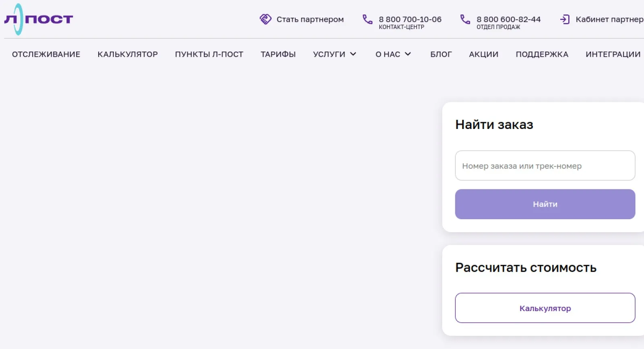Focus the order number or track-number field
The width and height of the screenshot is (644, 349).
545,166
